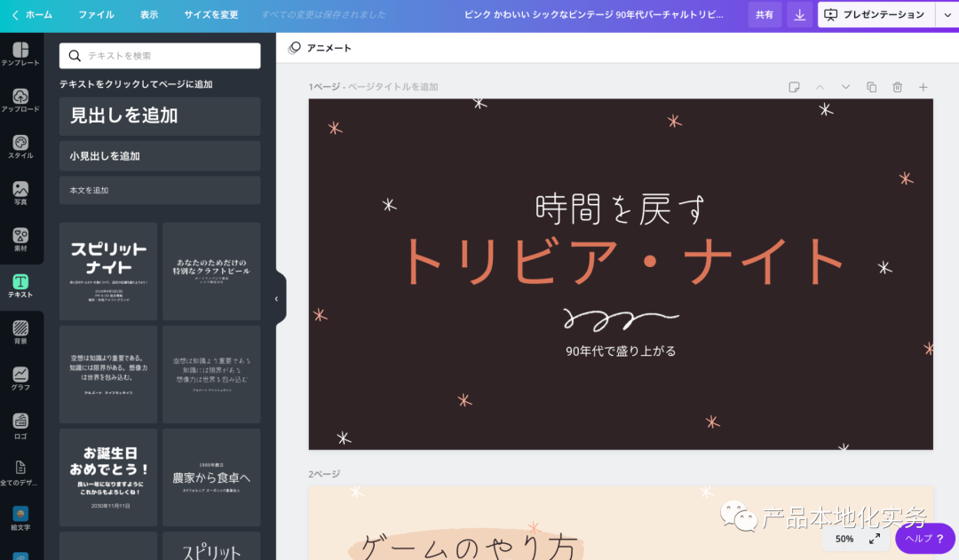Image resolution: width=959 pixels, height=560 pixels.
Task: Open the 素材 elements panel
Action: [20, 239]
